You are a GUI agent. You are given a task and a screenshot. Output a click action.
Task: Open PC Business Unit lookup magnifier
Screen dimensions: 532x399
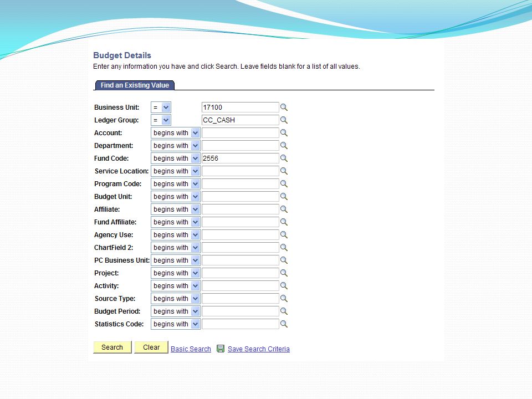pyautogui.click(x=284, y=260)
